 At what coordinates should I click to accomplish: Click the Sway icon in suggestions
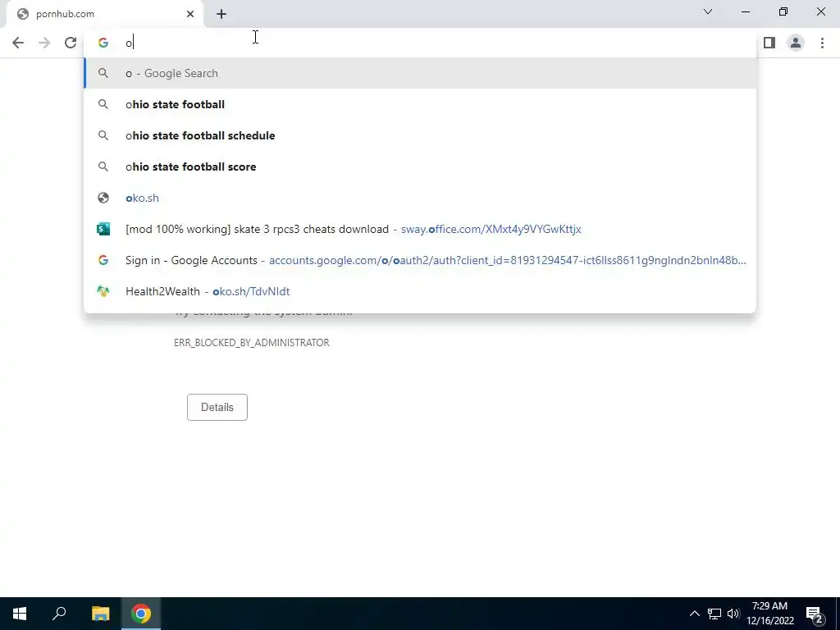click(103, 230)
